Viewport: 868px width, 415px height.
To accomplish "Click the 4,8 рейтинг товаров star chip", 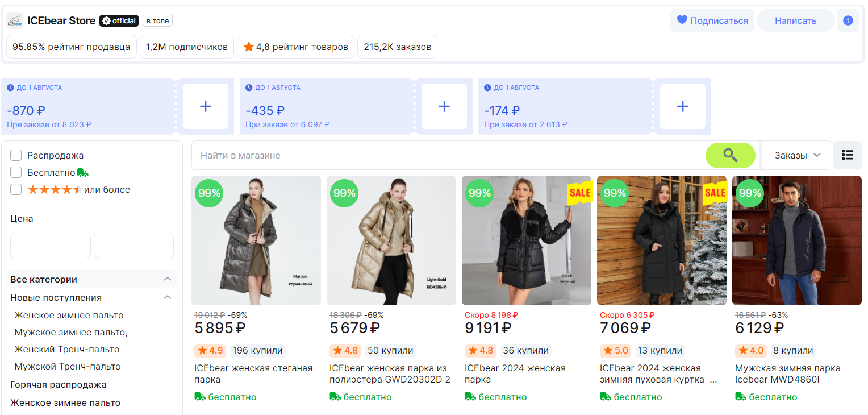I will tap(296, 47).
